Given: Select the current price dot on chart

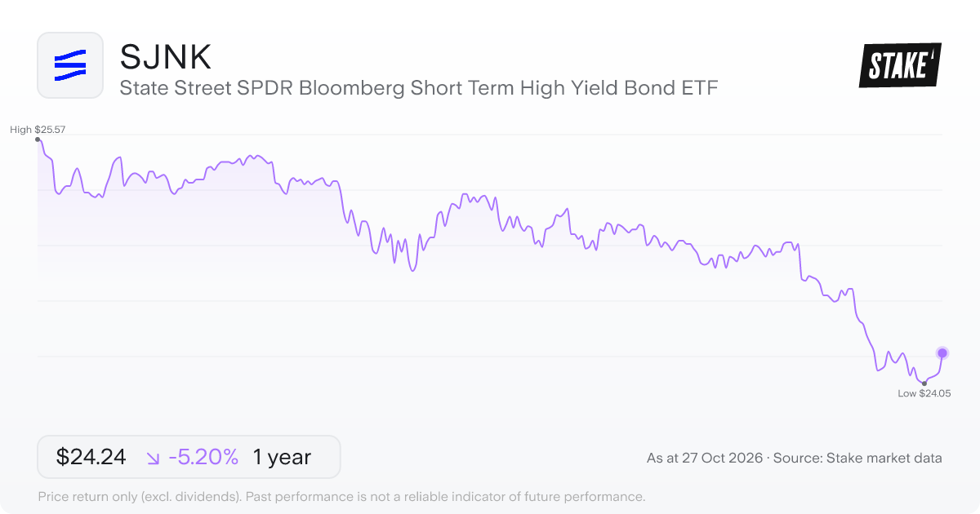Looking at the screenshot, I should coord(942,353).
